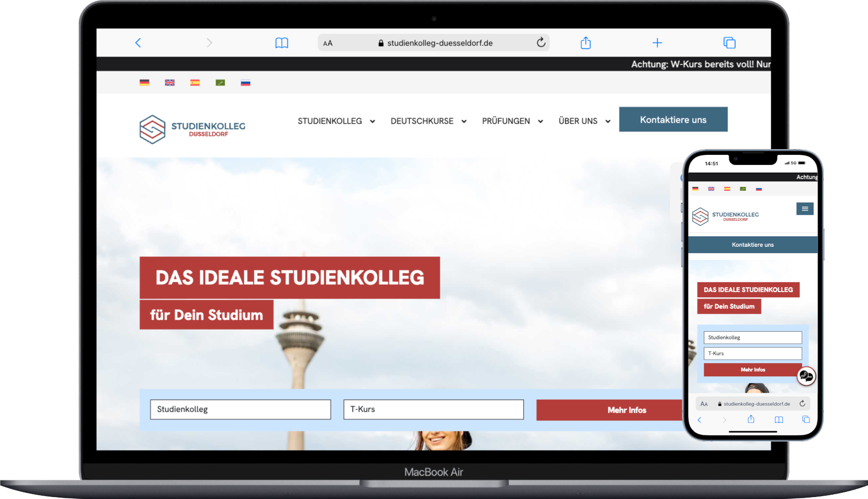Click Mehr Infos button on laptop
Screen dimensions: 868x499
pos(609,410)
